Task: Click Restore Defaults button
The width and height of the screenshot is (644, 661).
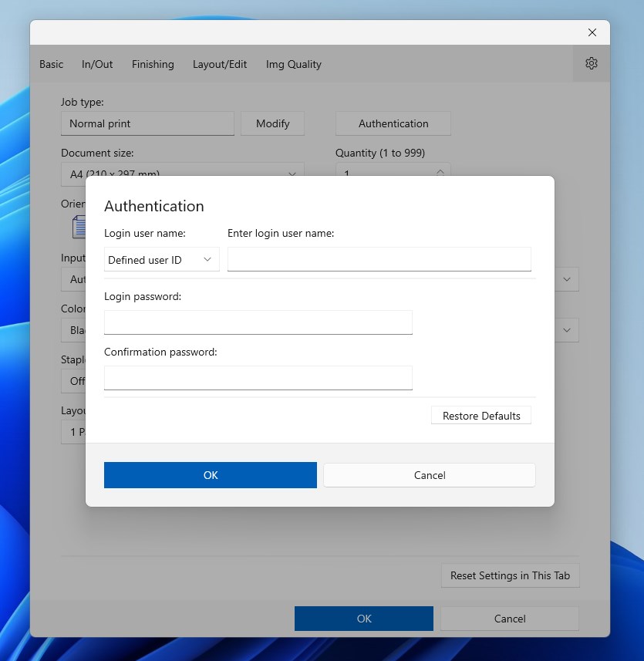Action: point(481,416)
